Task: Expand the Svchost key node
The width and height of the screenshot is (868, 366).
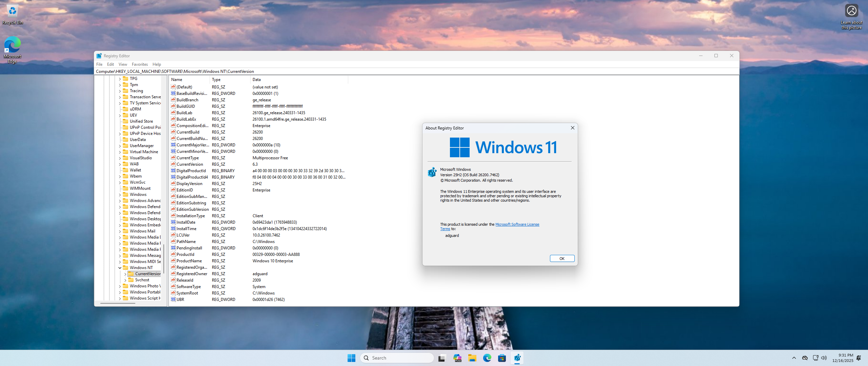Action: [x=125, y=280]
